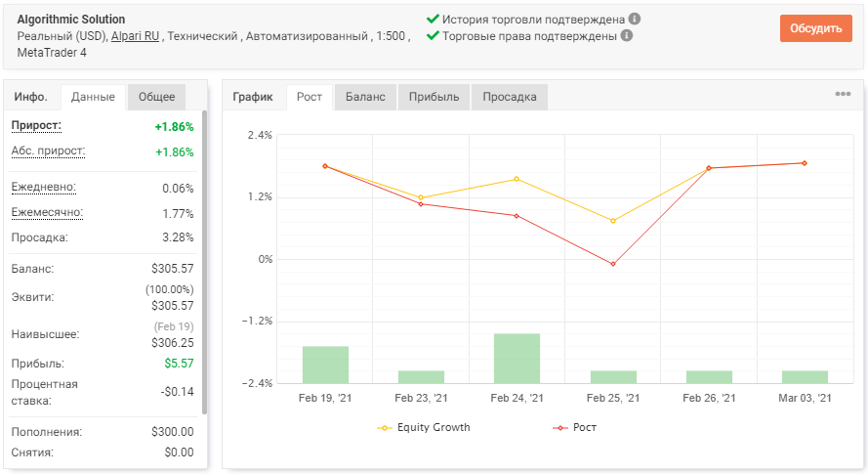868x474 pixels.
Task: Open the Alpari RU broker link
Action: (135, 36)
